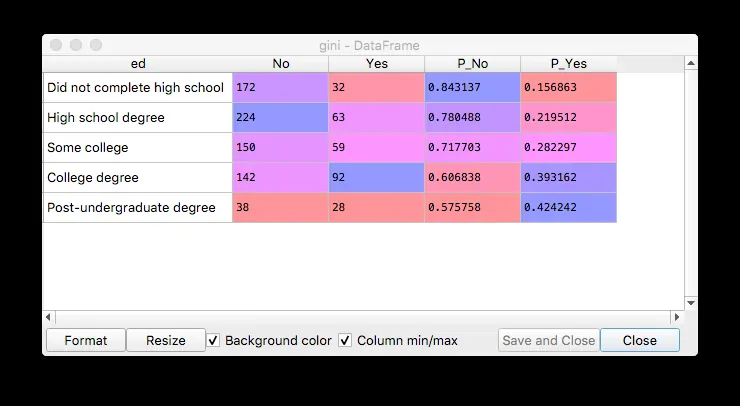Viewport: 740px width, 406px height.
Task: Click cell with value 0.156863
Action: 569,87
